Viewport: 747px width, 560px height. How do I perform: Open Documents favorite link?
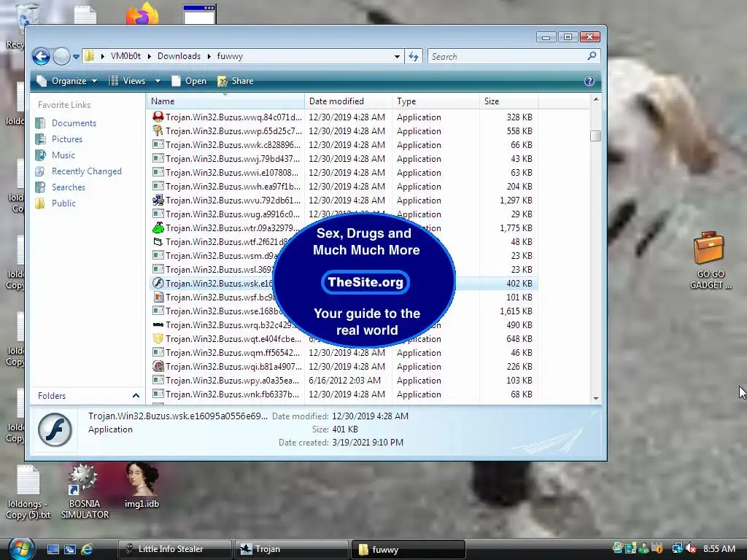[x=74, y=122]
